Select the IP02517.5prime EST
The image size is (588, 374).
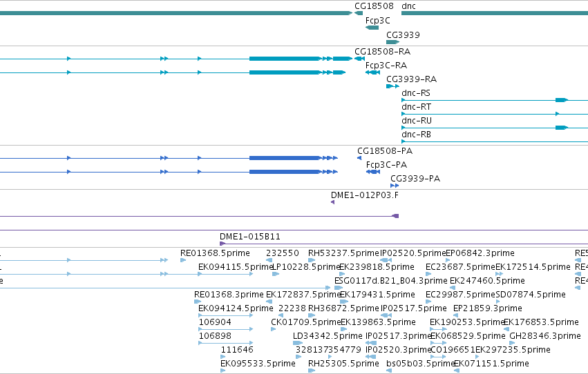point(414,308)
